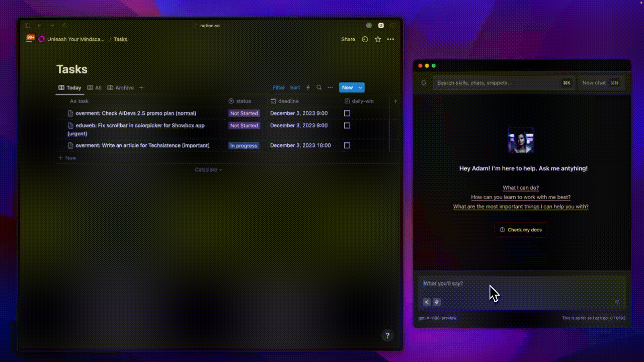644x362 pixels.
Task: Click deadline of the AIDevs promo task
Action: [x=299, y=113]
